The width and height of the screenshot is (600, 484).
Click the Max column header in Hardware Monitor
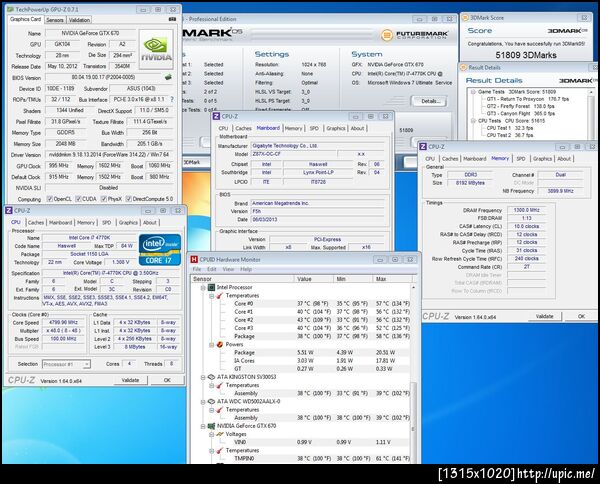(392, 279)
